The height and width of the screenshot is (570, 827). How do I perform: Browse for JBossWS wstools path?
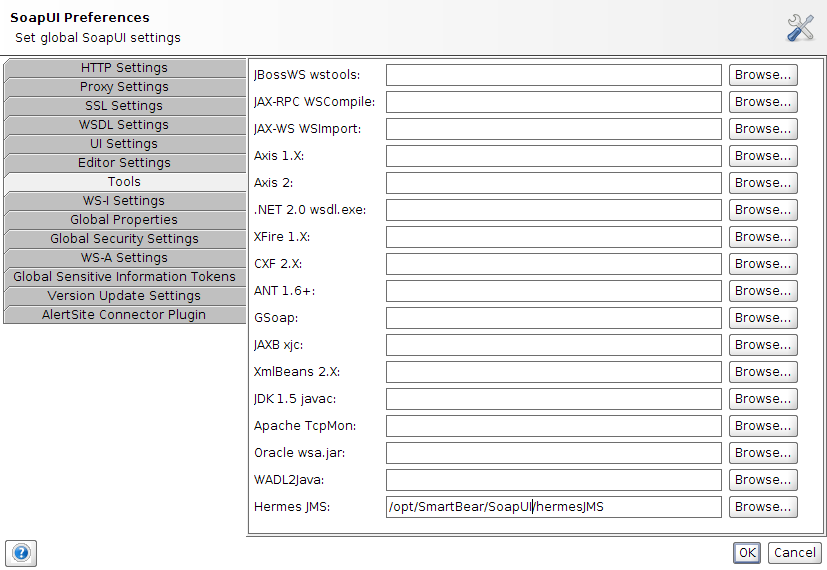click(763, 75)
